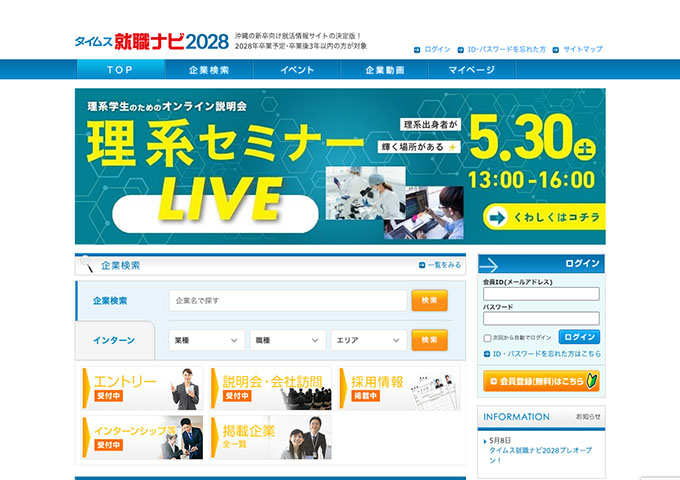
Task: Select the インターン search tab
Action: (114, 340)
